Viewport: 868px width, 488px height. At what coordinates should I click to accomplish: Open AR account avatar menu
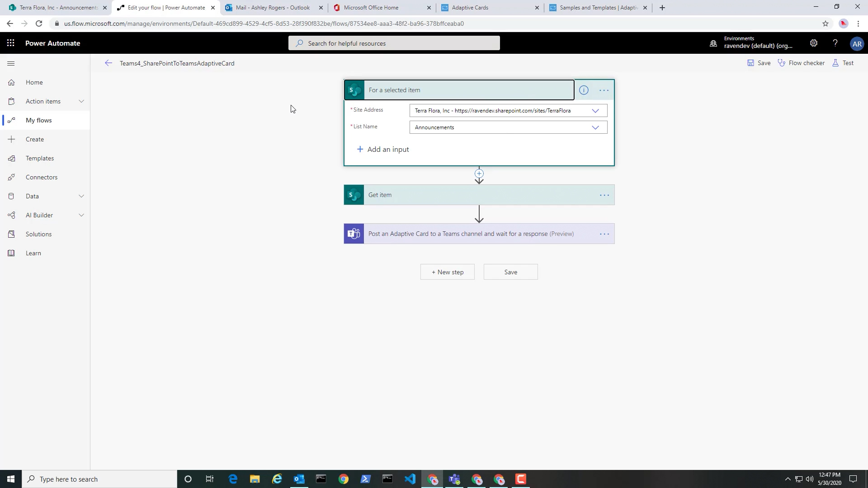[857, 44]
